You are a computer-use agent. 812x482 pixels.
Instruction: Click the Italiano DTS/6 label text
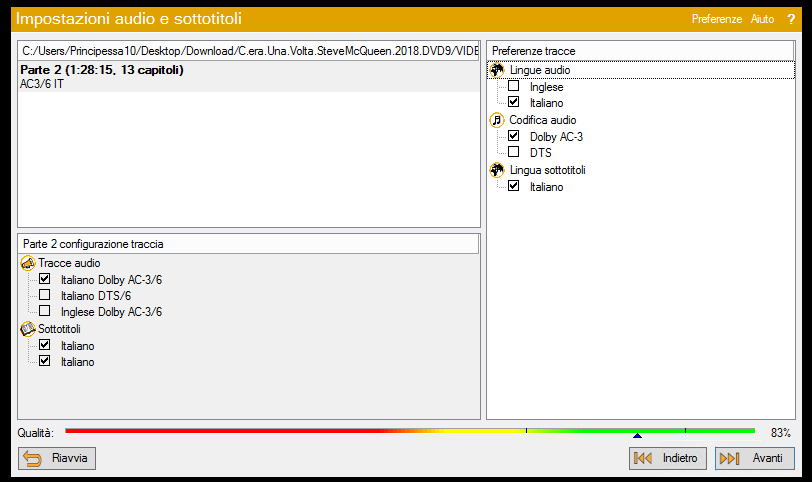pos(96,296)
